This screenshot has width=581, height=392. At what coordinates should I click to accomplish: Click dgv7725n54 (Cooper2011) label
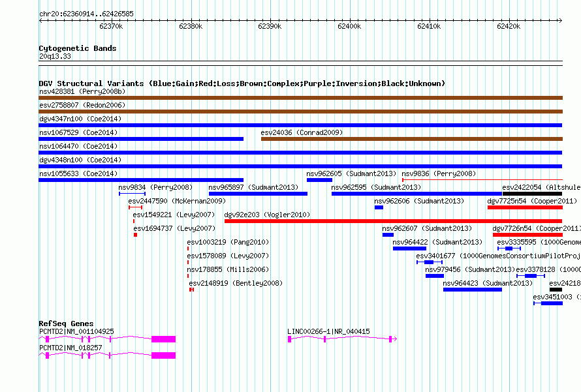pyautogui.click(x=532, y=201)
